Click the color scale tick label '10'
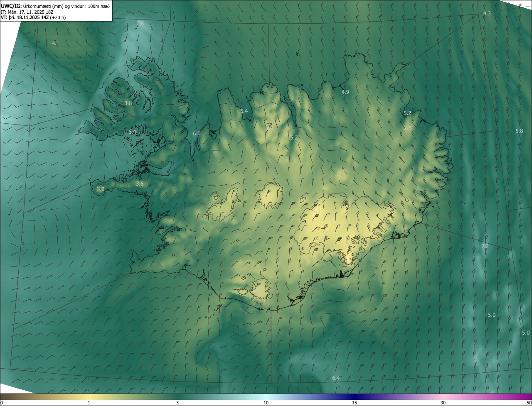 (x=266, y=403)
